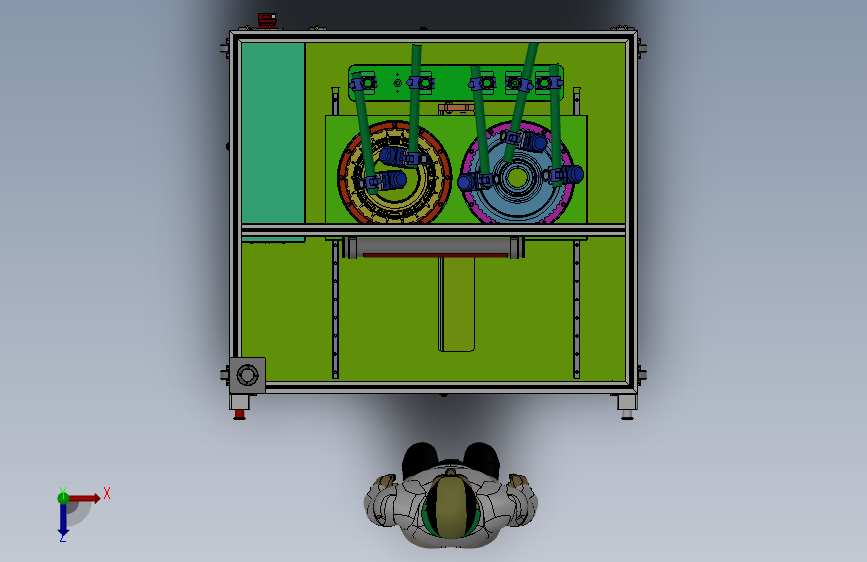This screenshot has width=867, height=562.
Task: Select the gray horizontal roller bar with red strip
Action: coord(434,247)
